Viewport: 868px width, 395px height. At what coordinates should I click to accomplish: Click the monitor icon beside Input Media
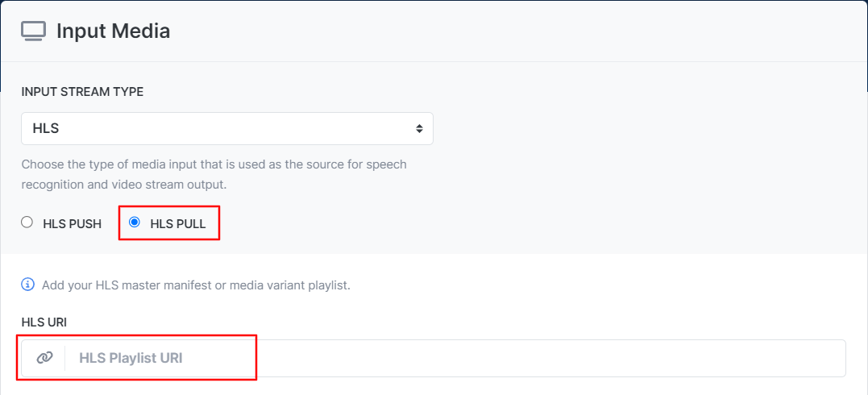pyautogui.click(x=33, y=31)
